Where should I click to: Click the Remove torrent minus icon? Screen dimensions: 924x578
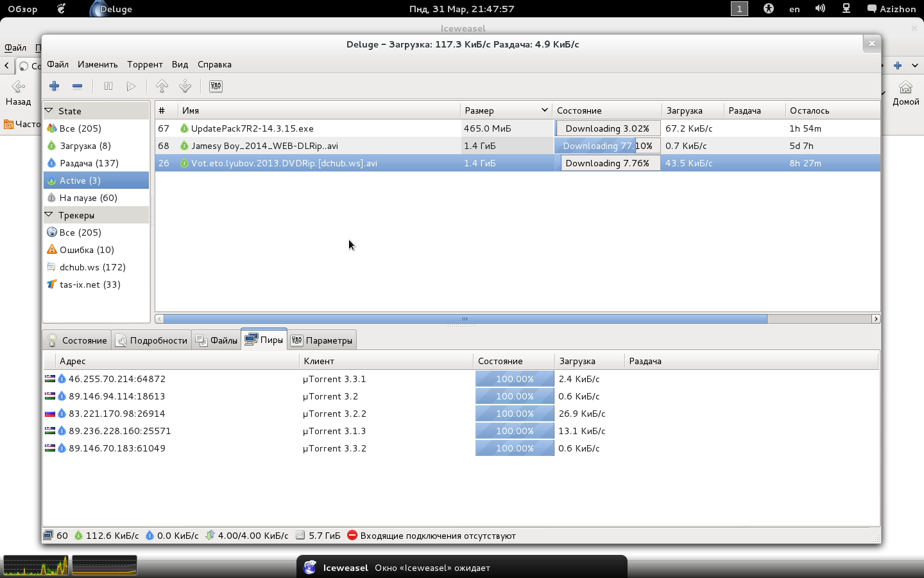tap(77, 86)
